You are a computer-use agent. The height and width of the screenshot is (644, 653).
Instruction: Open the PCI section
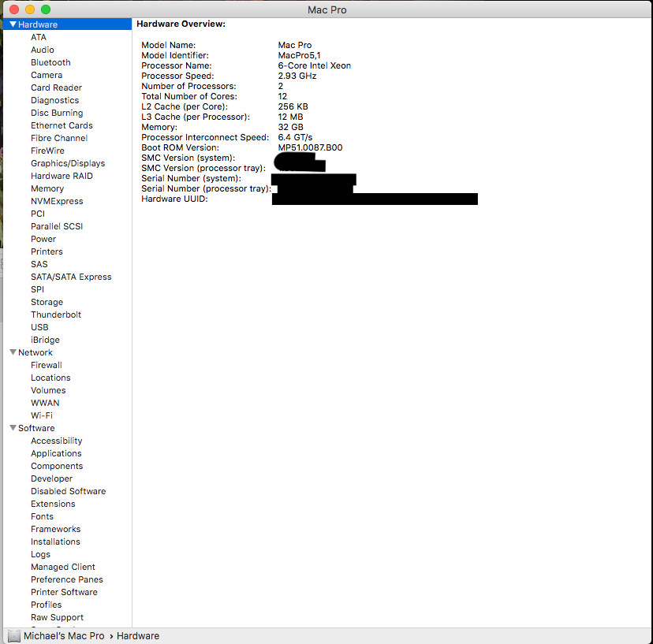click(38, 214)
